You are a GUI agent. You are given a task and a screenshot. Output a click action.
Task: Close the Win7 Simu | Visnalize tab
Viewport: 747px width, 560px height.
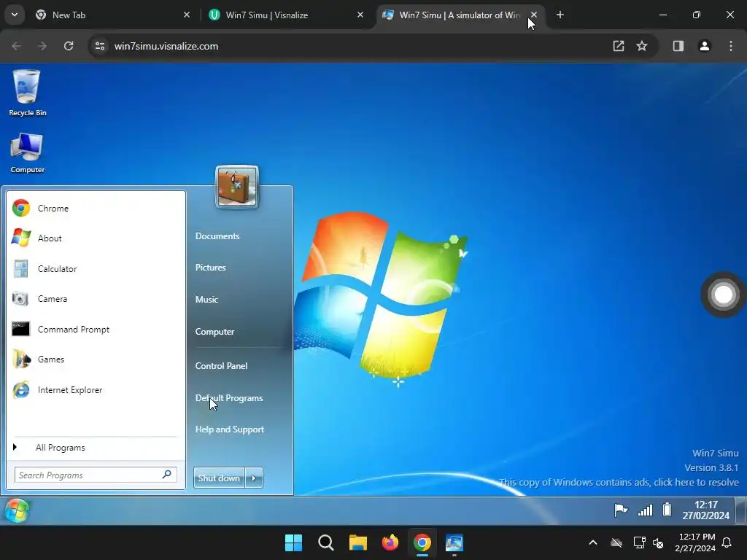360,15
